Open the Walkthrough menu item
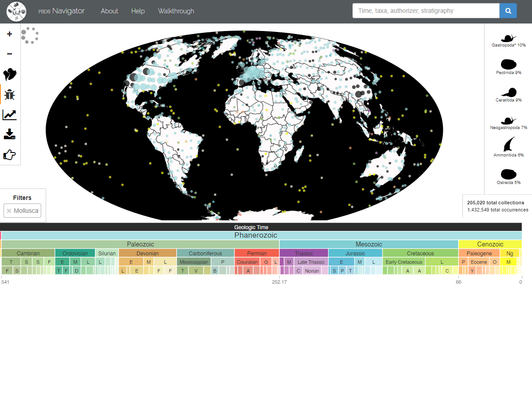Image resolution: width=532 pixels, height=399 pixels. click(176, 11)
